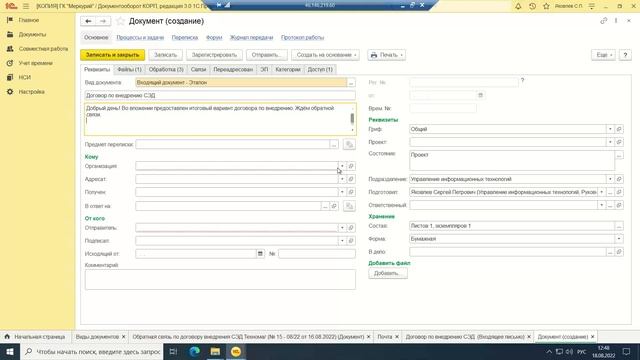Open the 1C main menu hamburger
The height and width of the screenshot is (360, 640).
coord(26,6)
